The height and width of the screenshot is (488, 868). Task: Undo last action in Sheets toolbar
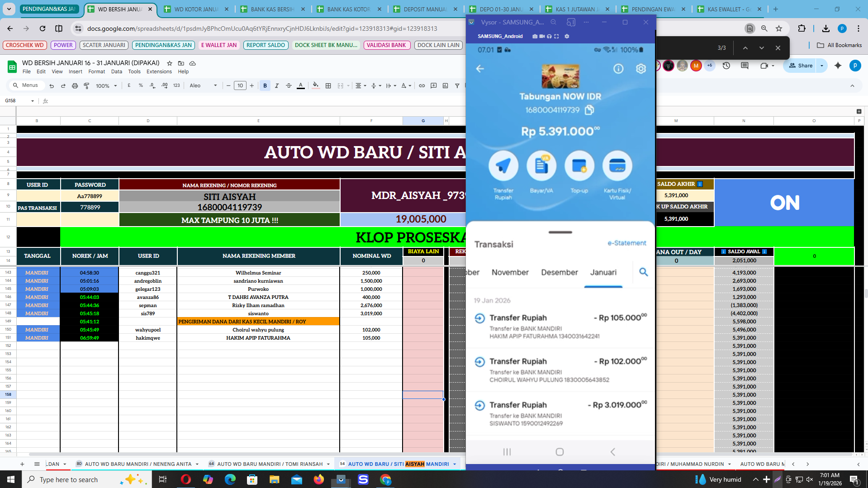(x=52, y=85)
